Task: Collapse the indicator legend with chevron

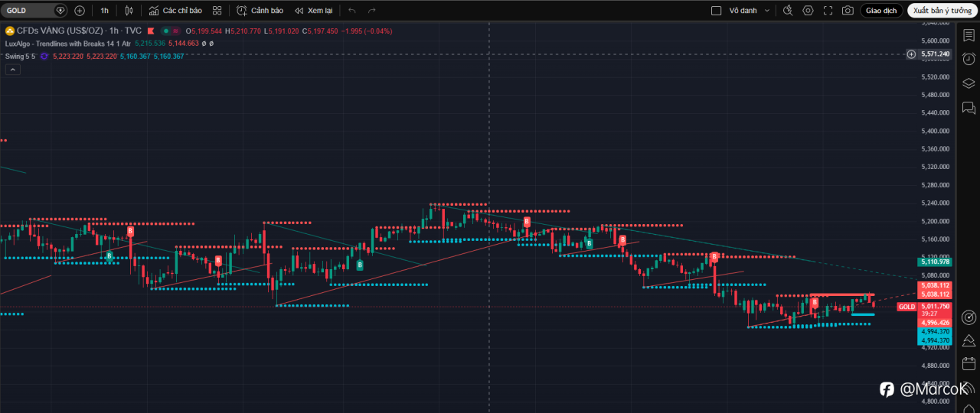Action: click(x=12, y=70)
